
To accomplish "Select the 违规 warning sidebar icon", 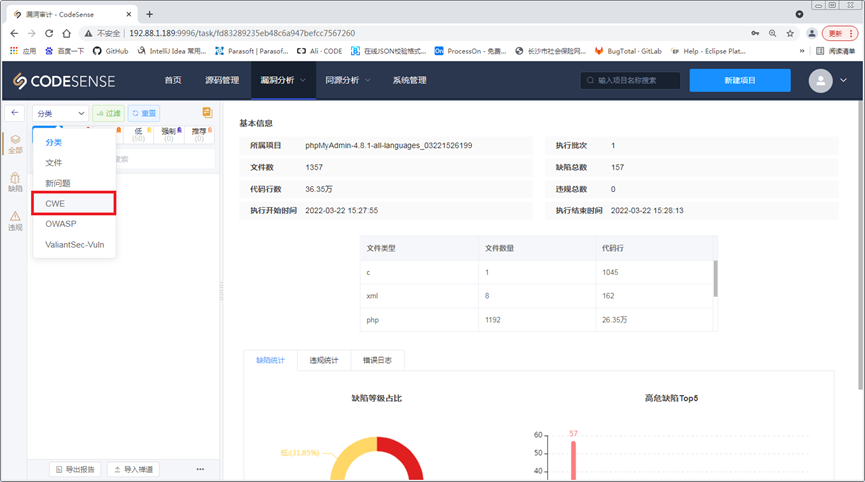I will [15, 221].
